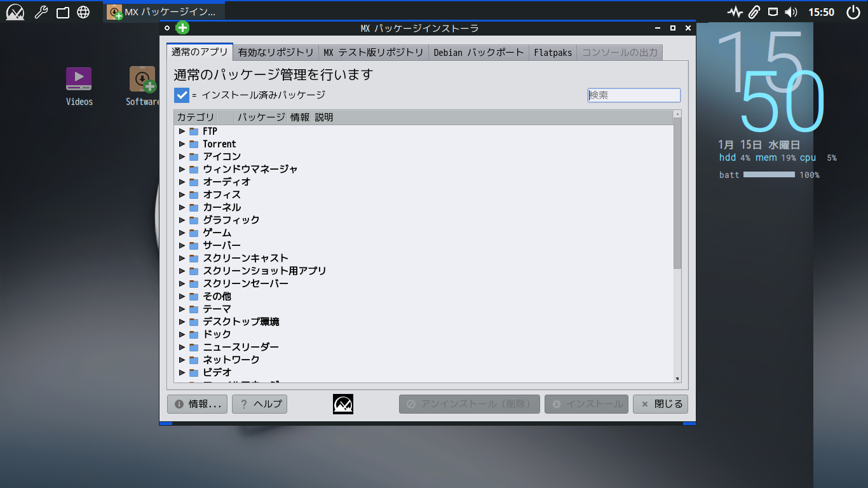Select the Videos desktop icon
Viewport: 868px width, 488px height.
[79, 86]
